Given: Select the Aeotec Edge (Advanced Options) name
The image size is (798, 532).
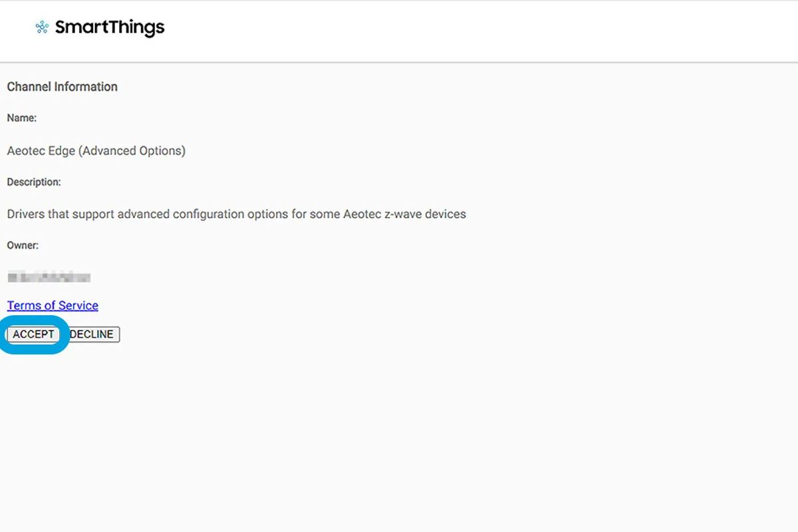Looking at the screenshot, I should 96,150.
